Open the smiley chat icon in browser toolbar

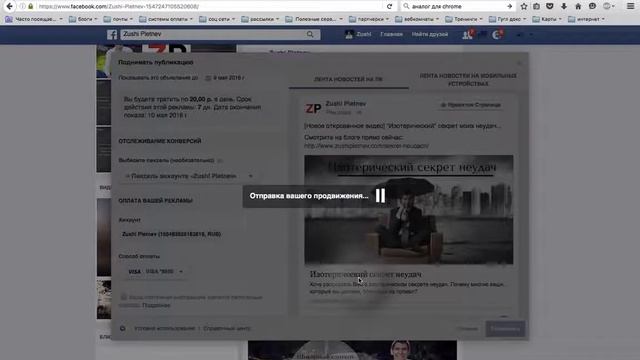[x=592, y=6]
